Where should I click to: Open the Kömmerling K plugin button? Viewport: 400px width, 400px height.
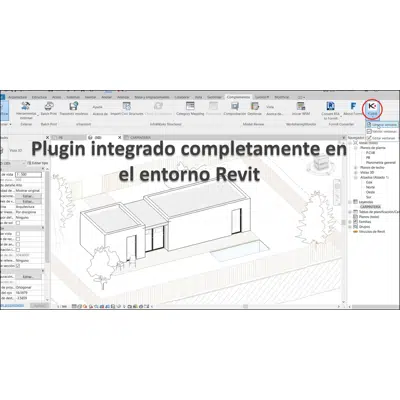372,109
